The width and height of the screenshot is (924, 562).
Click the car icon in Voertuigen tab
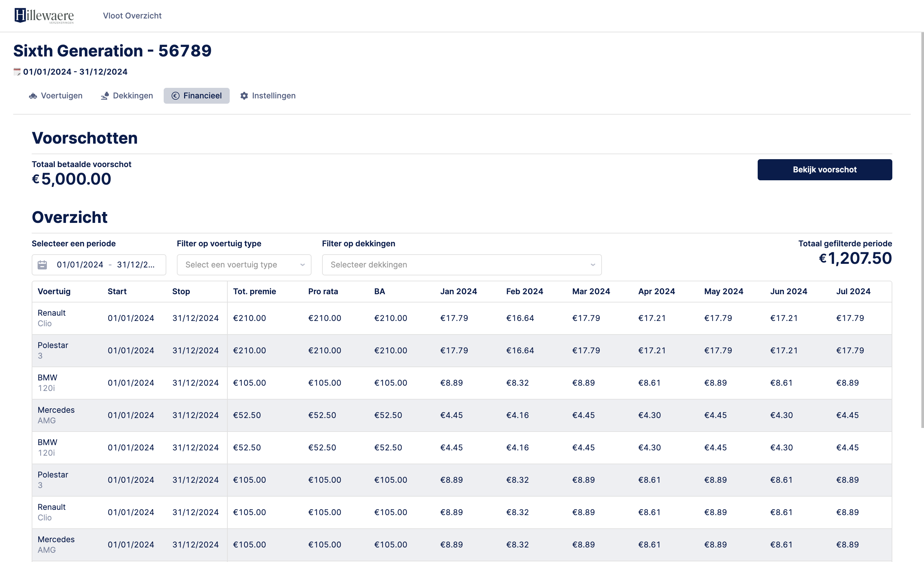[33, 96]
